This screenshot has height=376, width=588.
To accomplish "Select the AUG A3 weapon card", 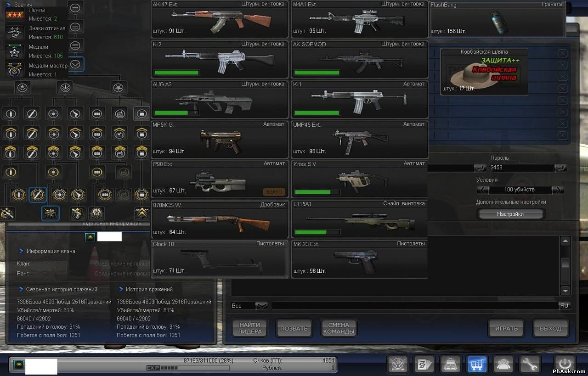I will click(x=220, y=100).
